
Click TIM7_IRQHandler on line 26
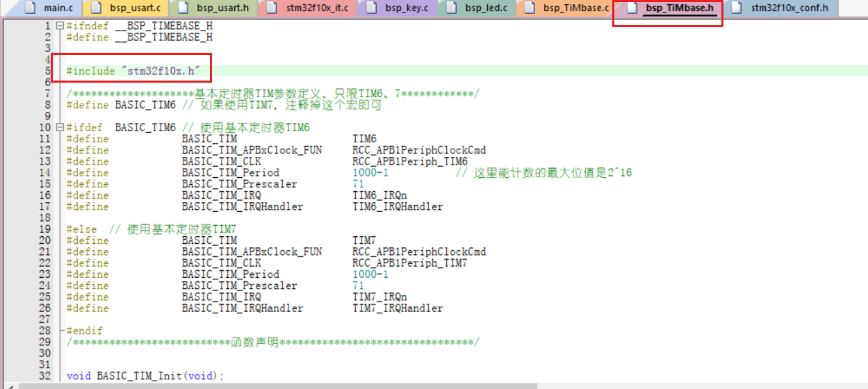(x=398, y=308)
